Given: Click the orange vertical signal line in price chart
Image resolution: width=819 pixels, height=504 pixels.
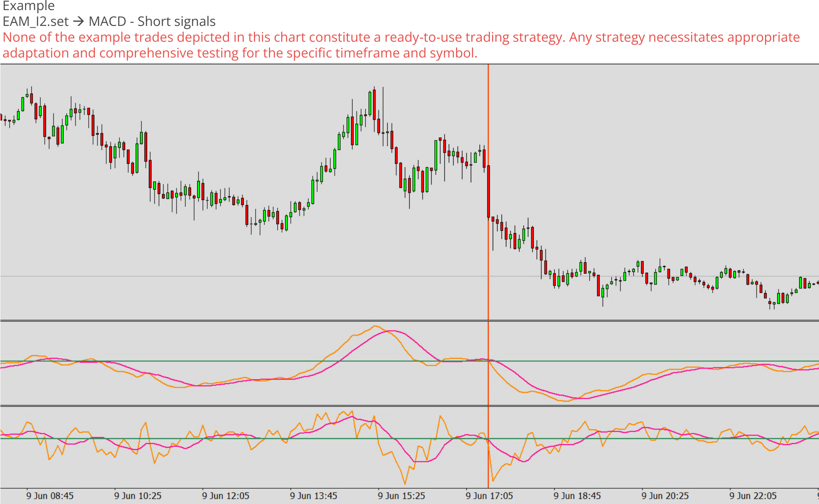Looking at the screenshot, I should point(488,192).
